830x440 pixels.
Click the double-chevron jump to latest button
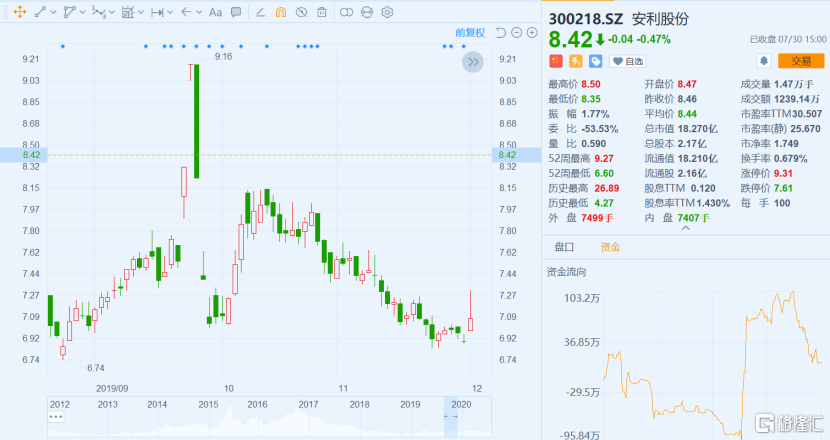pos(473,62)
